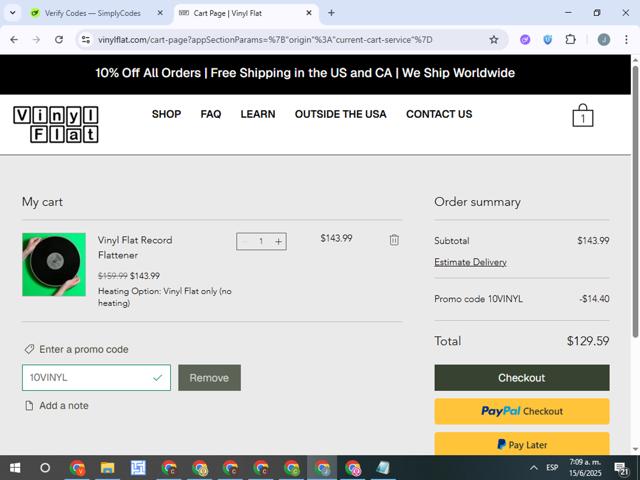Click the Total amount $129.59

tap(588, 341)
